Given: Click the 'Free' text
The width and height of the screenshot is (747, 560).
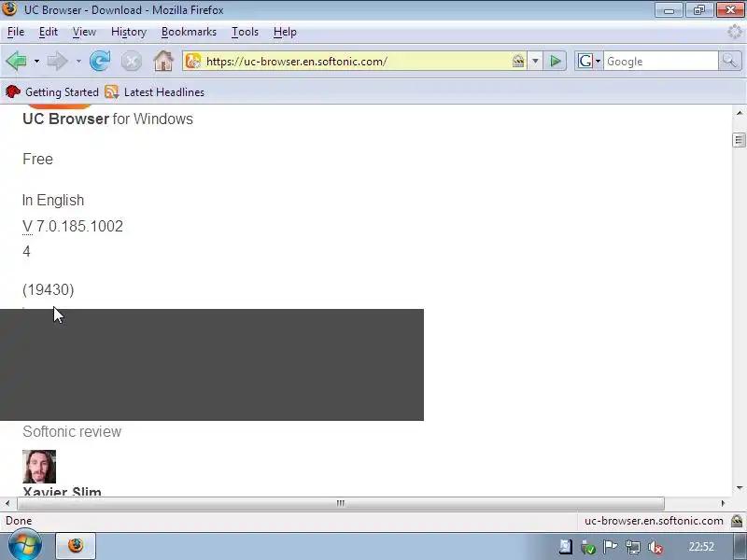Looking at the screenshot, I should (37, 159).
